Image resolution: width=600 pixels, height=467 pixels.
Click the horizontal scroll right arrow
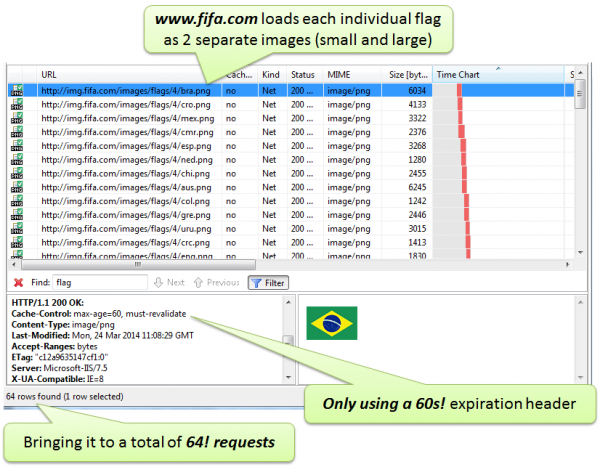567,264
